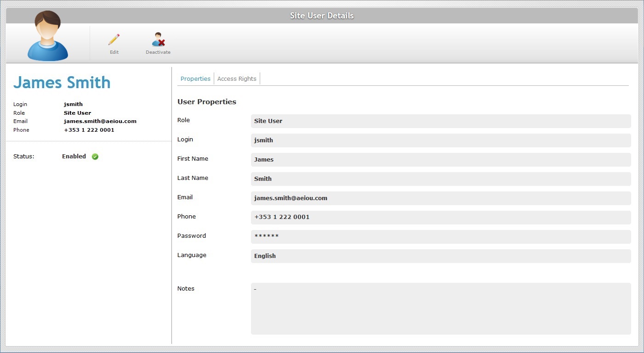Viewport: 644px width, 353px height.
Task: Click the Password field with asterisks
Action: [x=441, y=237]
